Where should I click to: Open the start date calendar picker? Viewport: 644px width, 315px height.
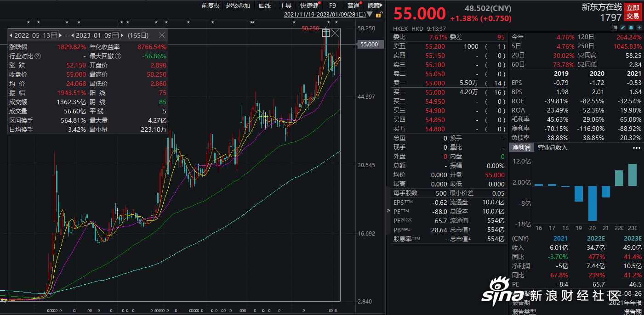[x=54, y=35]
